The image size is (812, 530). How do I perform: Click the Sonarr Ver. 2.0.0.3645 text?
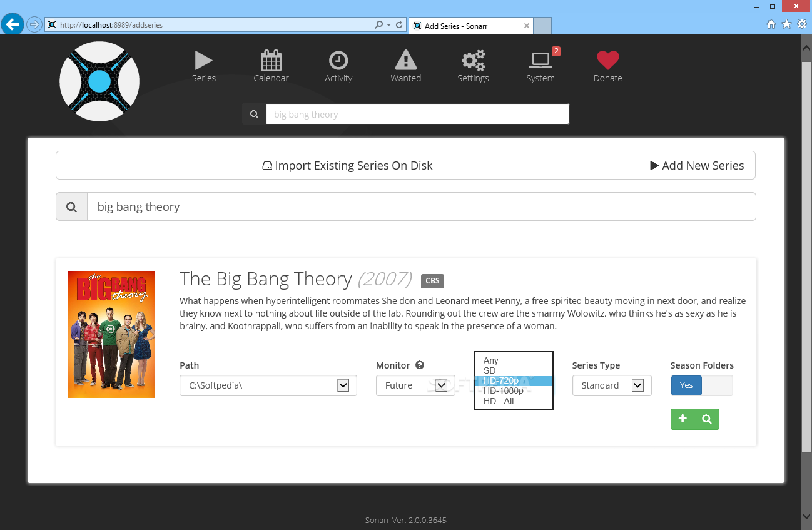pos(406,520)
